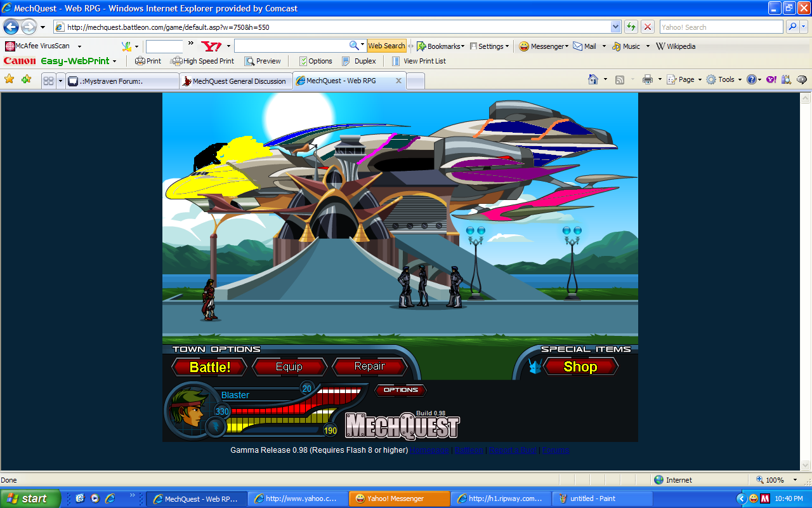This screenshot has height=508, width=812.
Task: Click the Yahoo toolbar search field
Action: (291, 46)
